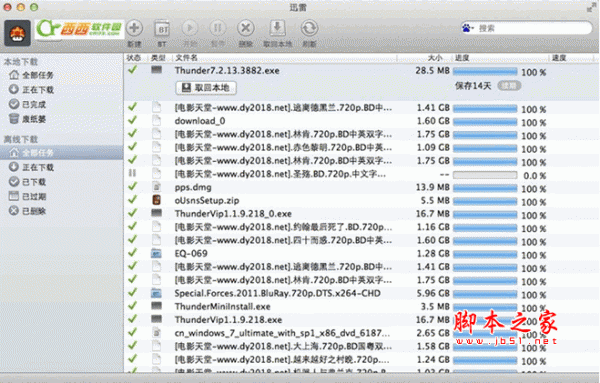Select the cn_windows_7_ultimate_with_sp1 row
600x383 pixels.
coord(361,333)
